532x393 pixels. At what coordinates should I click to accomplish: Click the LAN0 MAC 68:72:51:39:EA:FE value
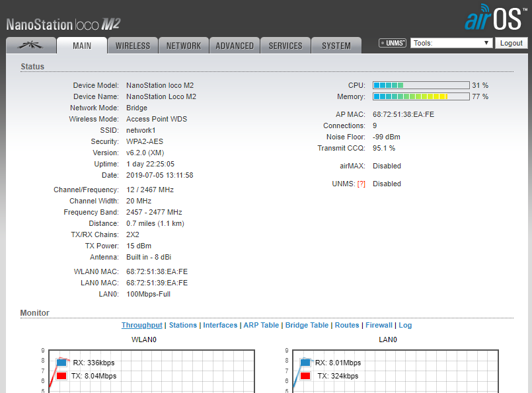click(157, 283)
